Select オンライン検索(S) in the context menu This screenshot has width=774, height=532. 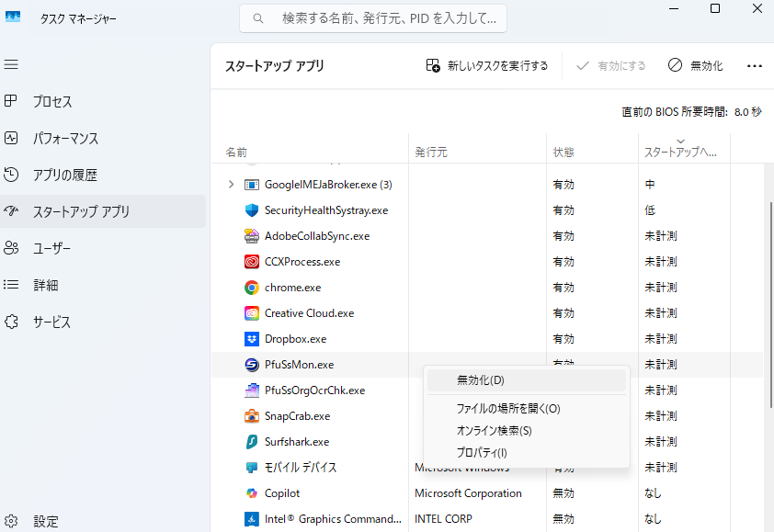tap(494, 431)
